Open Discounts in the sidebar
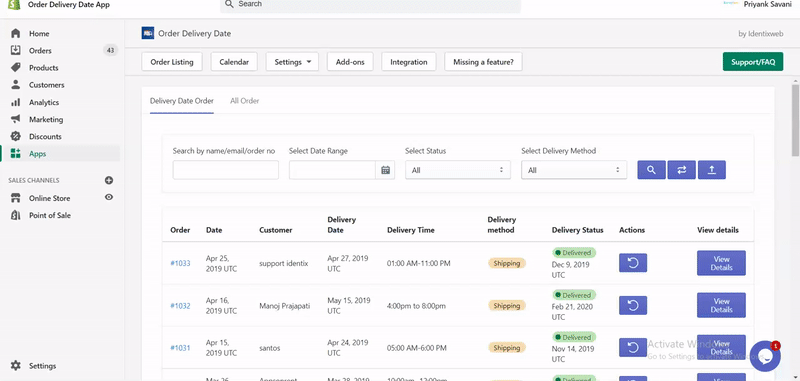 (45, 136)
